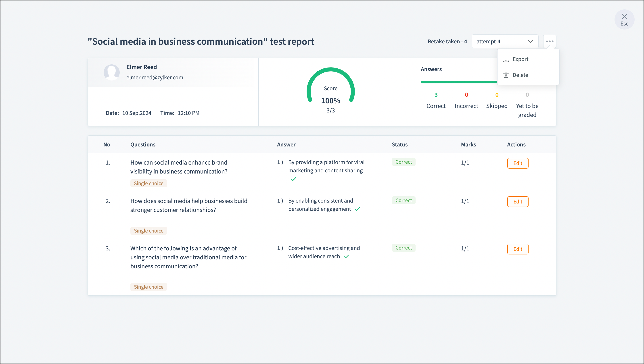This screenshot has height=364, width=644.
Task: Click the Delete trash icon
Action: coord(506,75)
